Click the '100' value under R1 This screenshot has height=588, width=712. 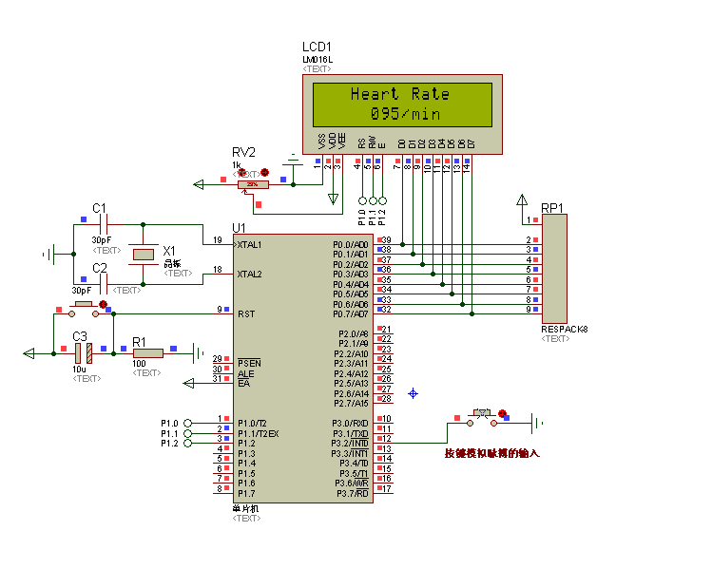(139, 364)
